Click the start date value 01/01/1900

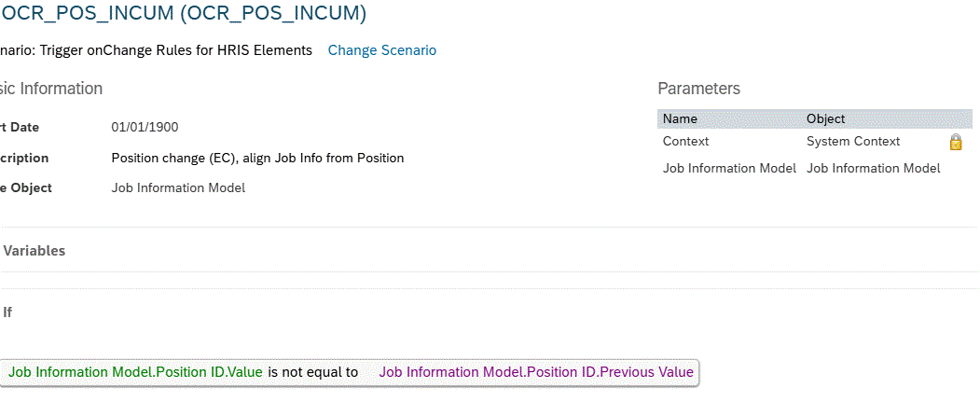pos(145,128)
